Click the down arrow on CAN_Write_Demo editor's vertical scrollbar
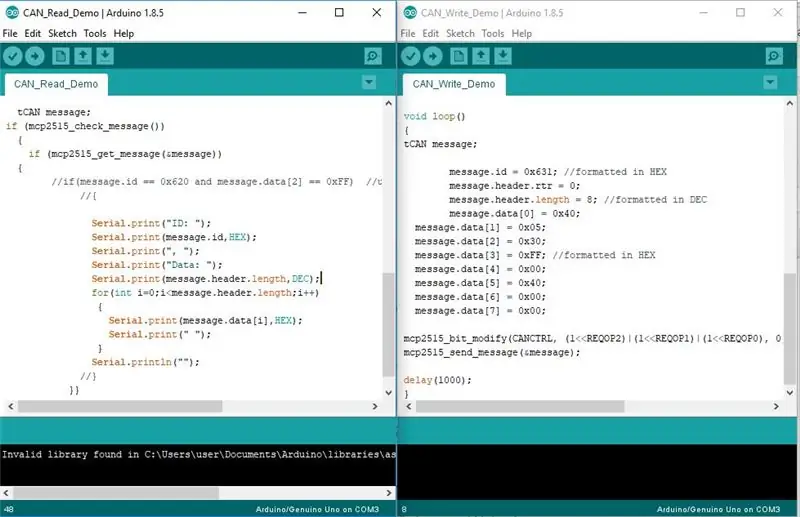 pyautogui.click(x=790, y=392)
